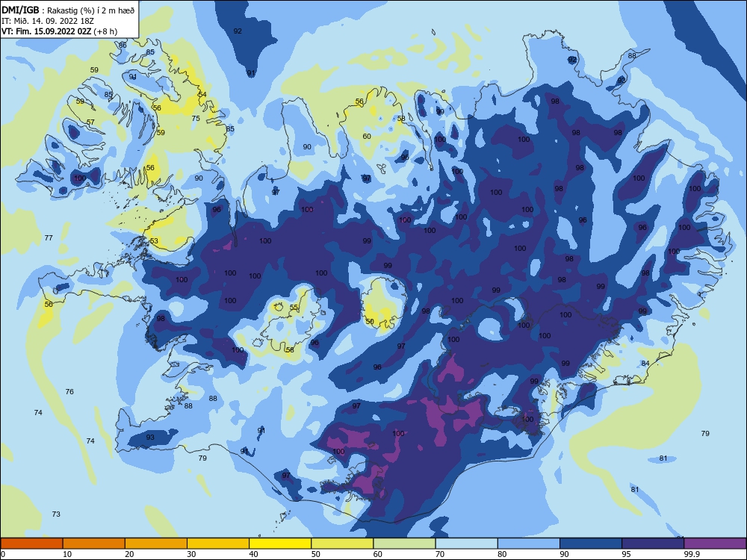Click the purple legend swatch above 99.9

point(715,544)
